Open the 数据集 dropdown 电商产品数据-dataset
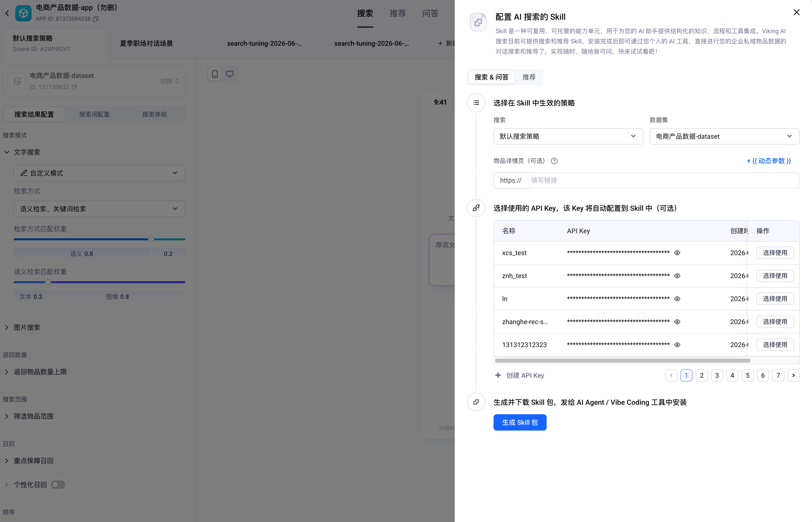This screenshot has height=522, width=812. (x=724, y=136)
